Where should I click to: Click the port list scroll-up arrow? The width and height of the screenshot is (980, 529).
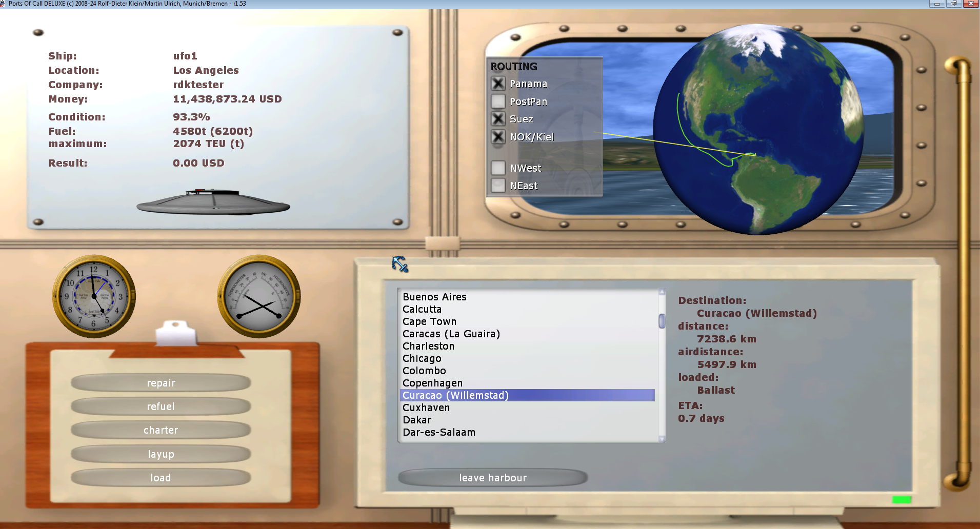(662, 292)
